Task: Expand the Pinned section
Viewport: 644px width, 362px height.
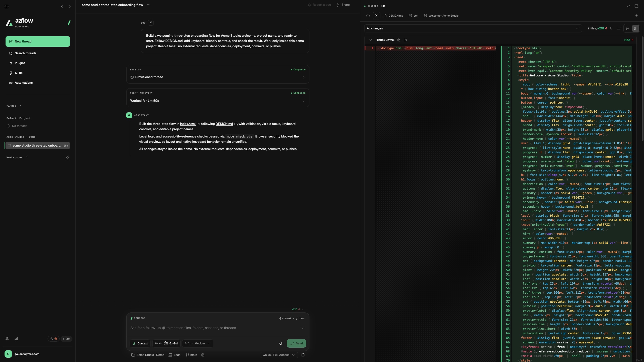Action: click(x=14, y=106)
